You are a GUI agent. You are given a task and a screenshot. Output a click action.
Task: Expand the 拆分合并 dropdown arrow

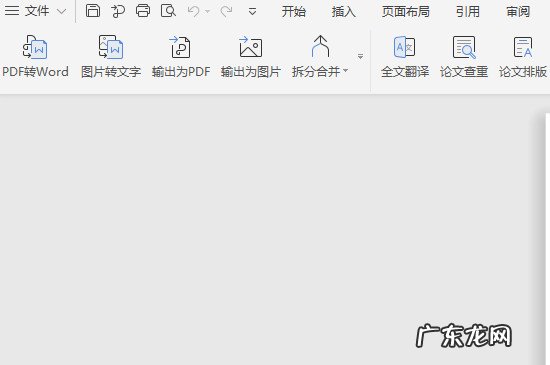pos(346,71)
